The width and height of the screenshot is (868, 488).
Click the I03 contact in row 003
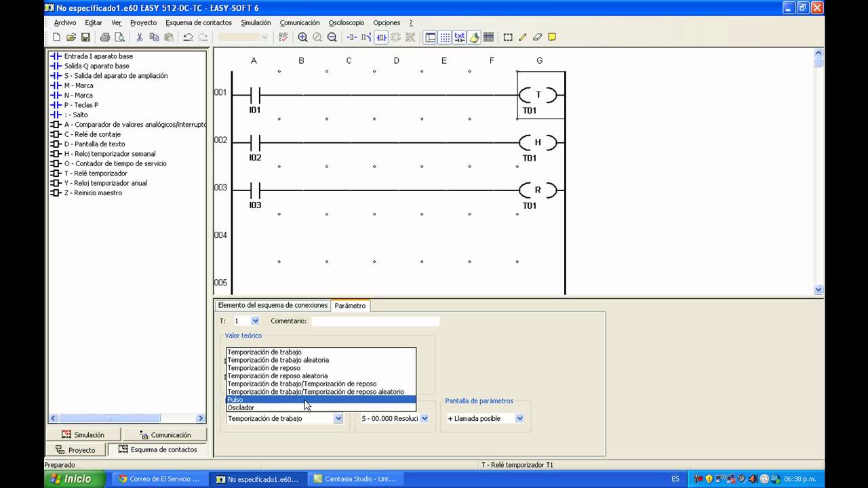click(255, 190)
